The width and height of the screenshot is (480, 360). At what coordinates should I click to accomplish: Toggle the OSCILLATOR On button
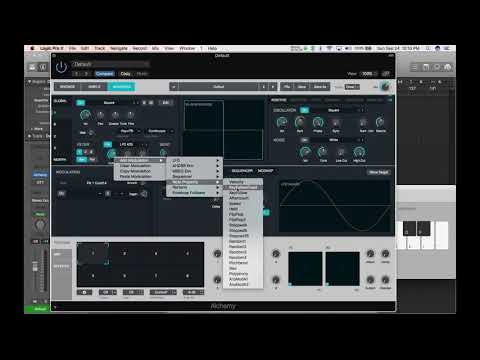click(x=304, y=110)
